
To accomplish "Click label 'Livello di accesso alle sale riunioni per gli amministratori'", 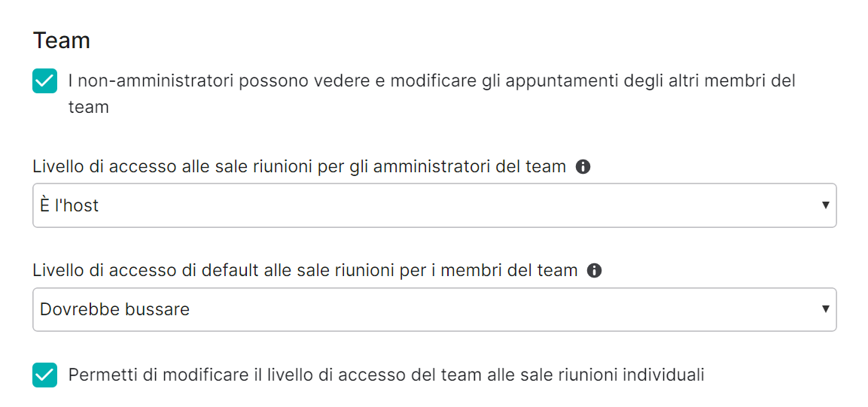I will (x=300, y=166).
